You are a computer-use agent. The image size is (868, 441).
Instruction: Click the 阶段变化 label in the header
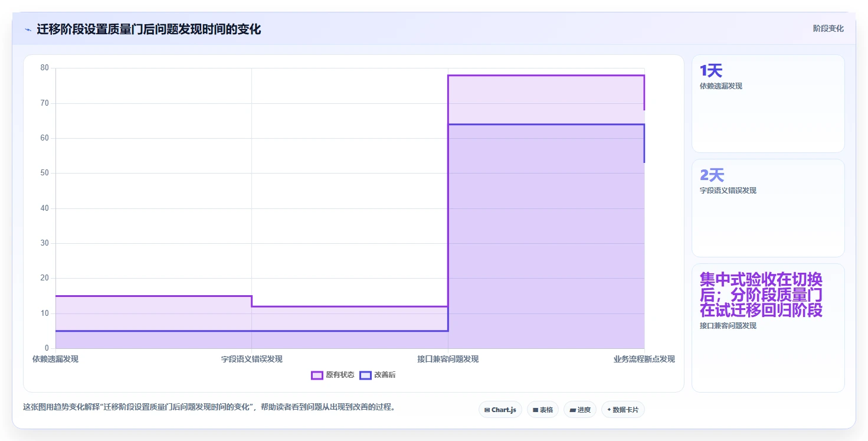pyautogui.click(x=828, y=28)
